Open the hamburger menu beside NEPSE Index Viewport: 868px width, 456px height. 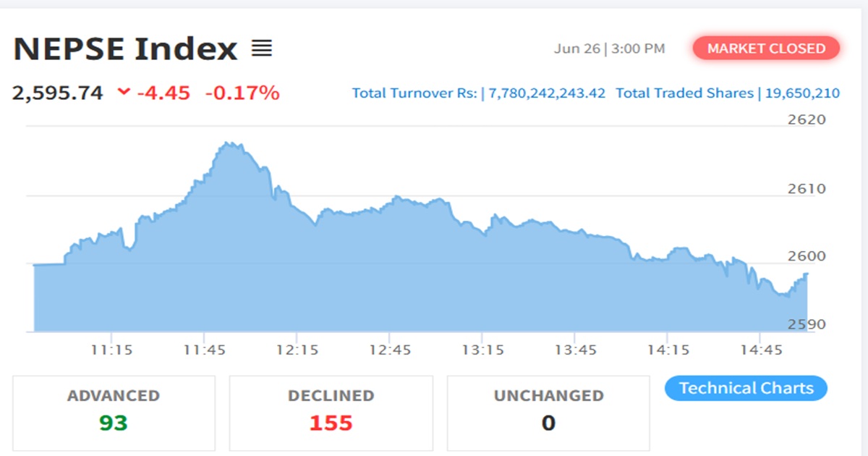(261, 49)
